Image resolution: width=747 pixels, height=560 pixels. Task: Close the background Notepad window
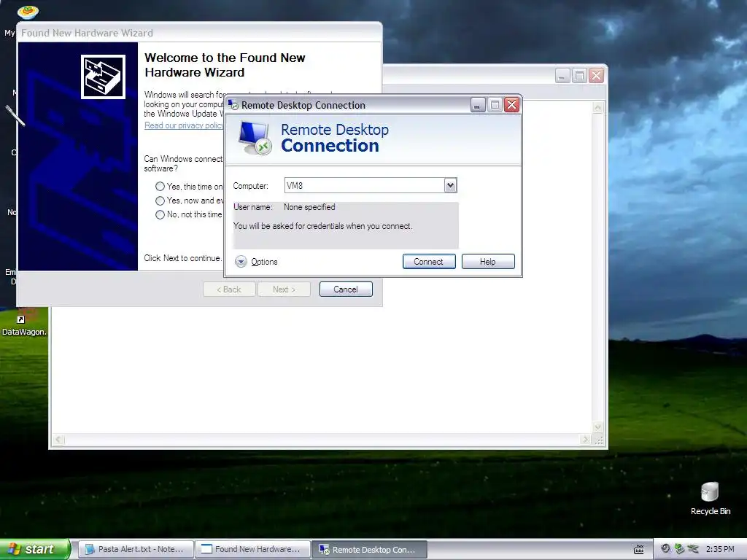[596, 76]
